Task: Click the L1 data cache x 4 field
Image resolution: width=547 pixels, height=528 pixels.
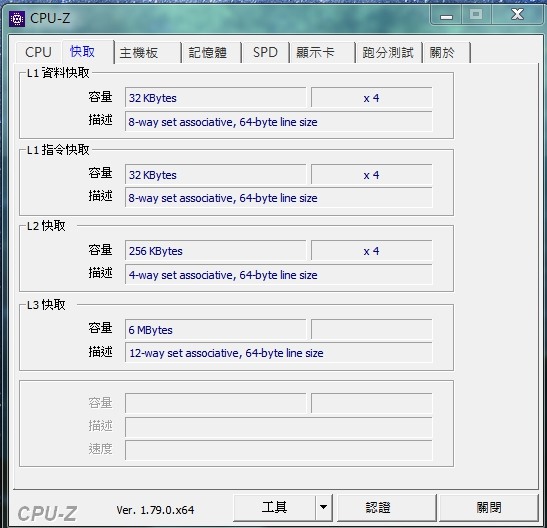Action: pyautogui.click(x=372, y=98)
